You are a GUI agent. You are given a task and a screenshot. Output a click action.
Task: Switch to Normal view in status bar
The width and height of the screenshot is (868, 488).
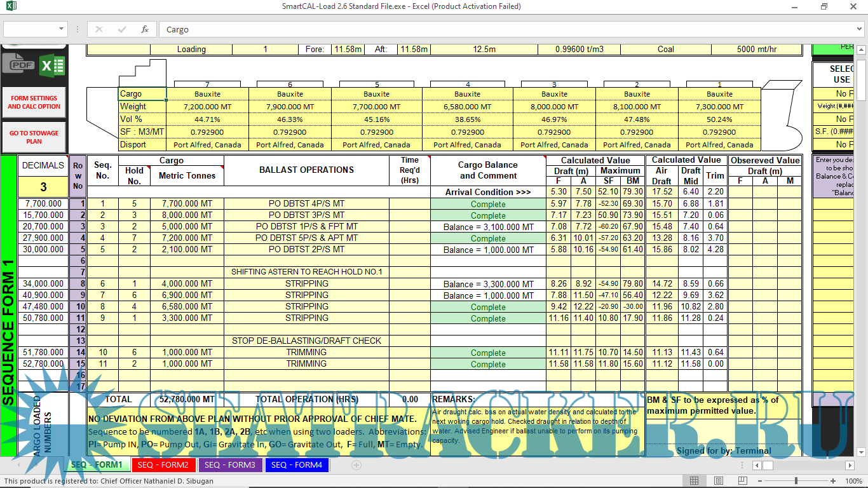tap(695, 481)
